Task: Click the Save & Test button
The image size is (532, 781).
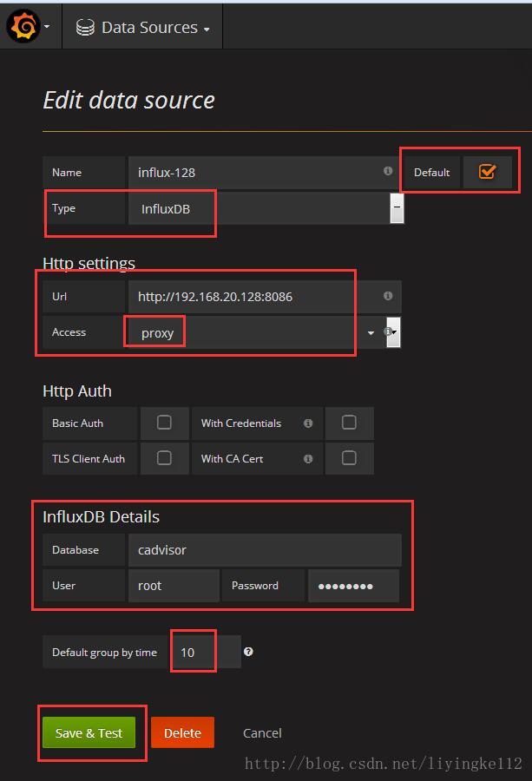Action: click(x=89, y=732)
